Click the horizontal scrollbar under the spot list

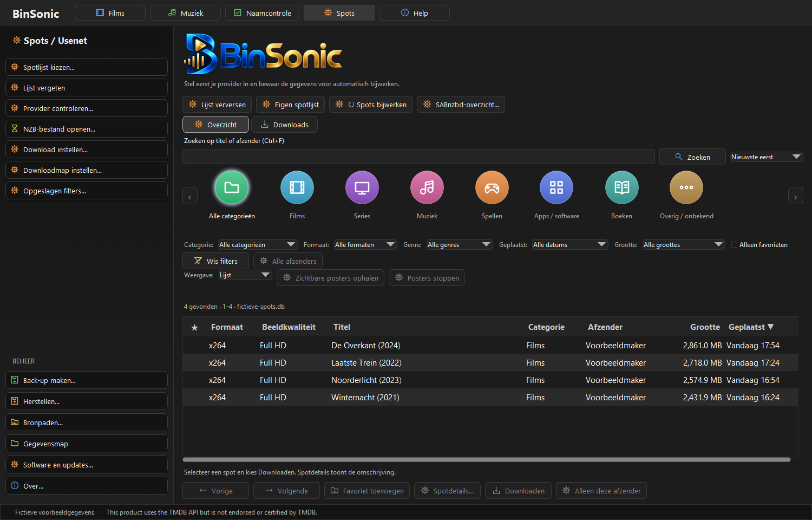pos(487,460)
